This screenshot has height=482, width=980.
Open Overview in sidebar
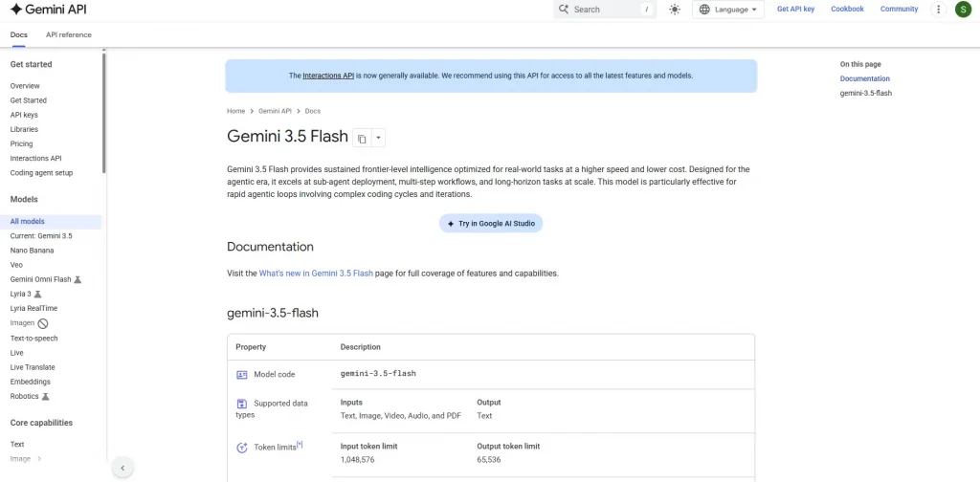tap(25, 86)
